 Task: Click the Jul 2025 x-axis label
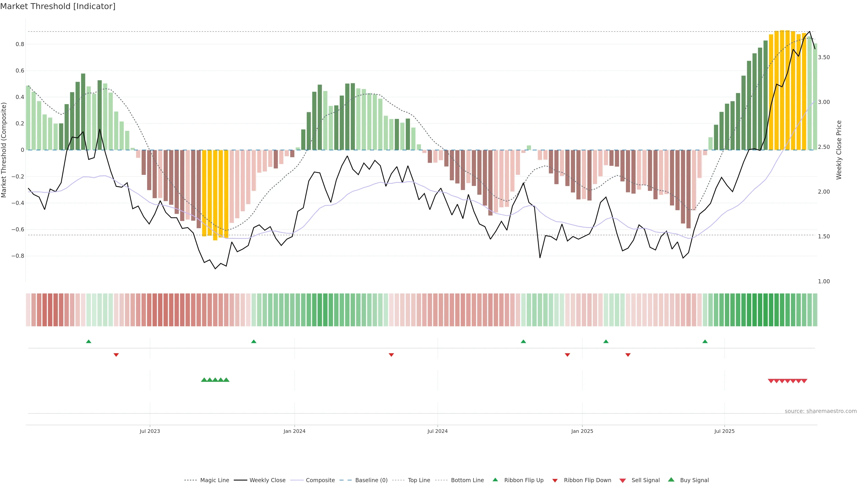pos(724,431)
